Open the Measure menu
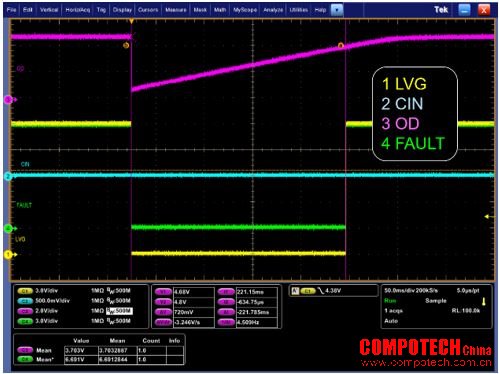499x374 pixels. 176,10
